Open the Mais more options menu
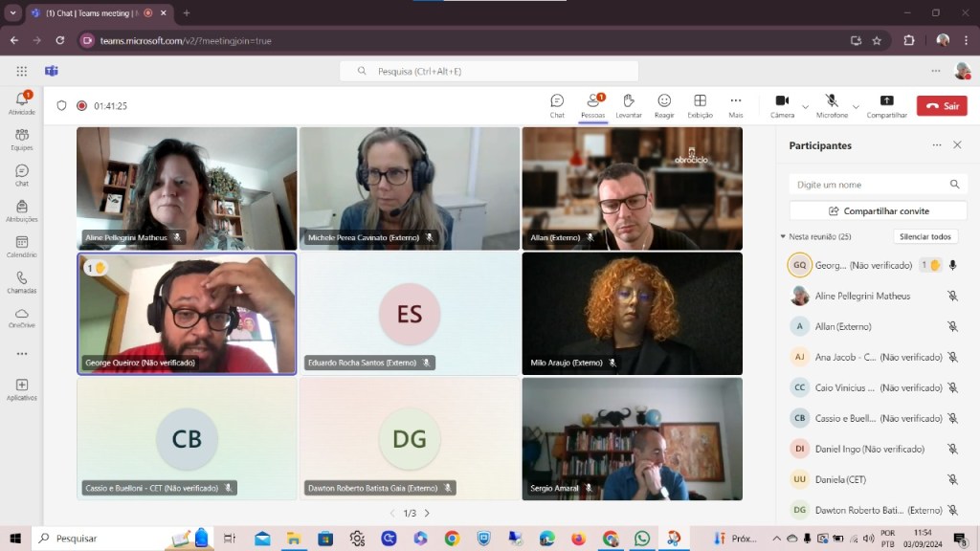Screen dimensions: 980x551 (x=735, y=105)
